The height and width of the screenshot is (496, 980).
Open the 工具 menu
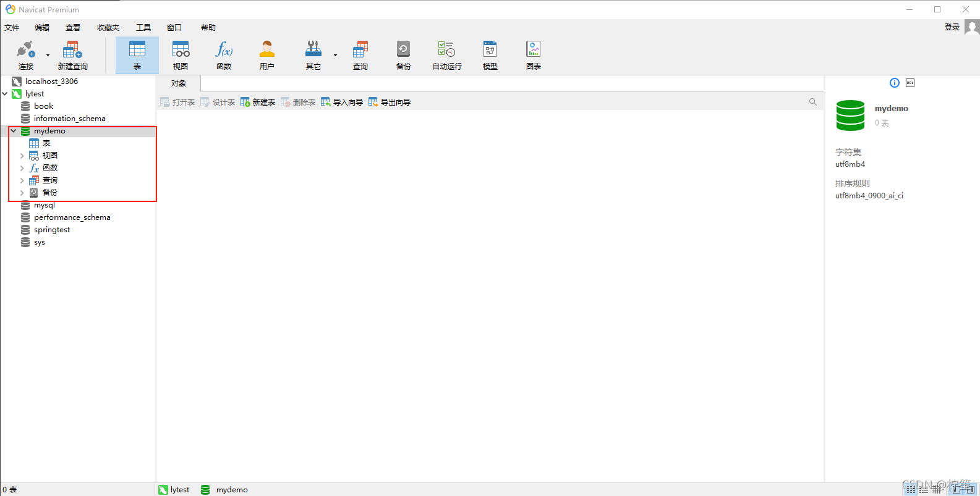click(x=143, y=27)
